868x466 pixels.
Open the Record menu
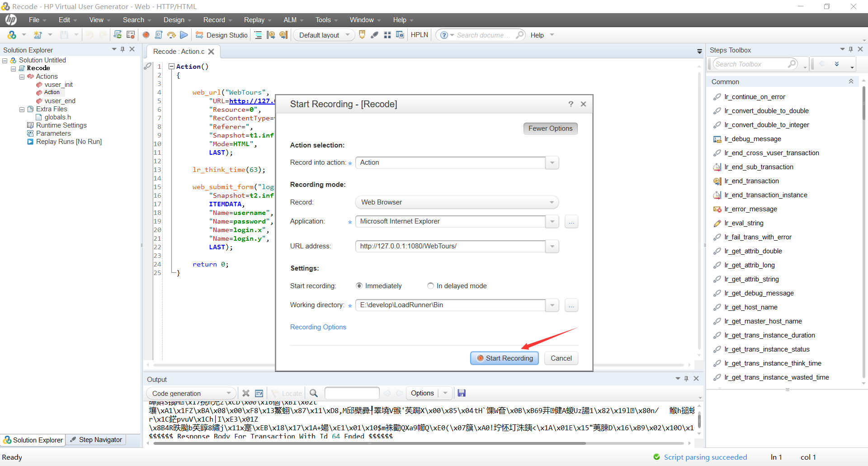point(217,20)
